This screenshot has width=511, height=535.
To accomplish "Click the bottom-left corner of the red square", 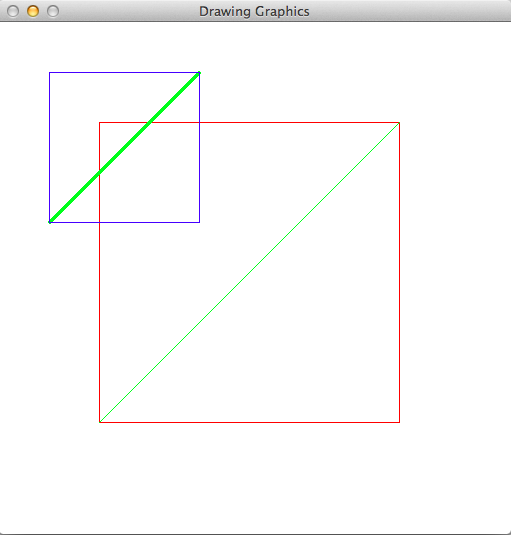I will tap(99, 422).
